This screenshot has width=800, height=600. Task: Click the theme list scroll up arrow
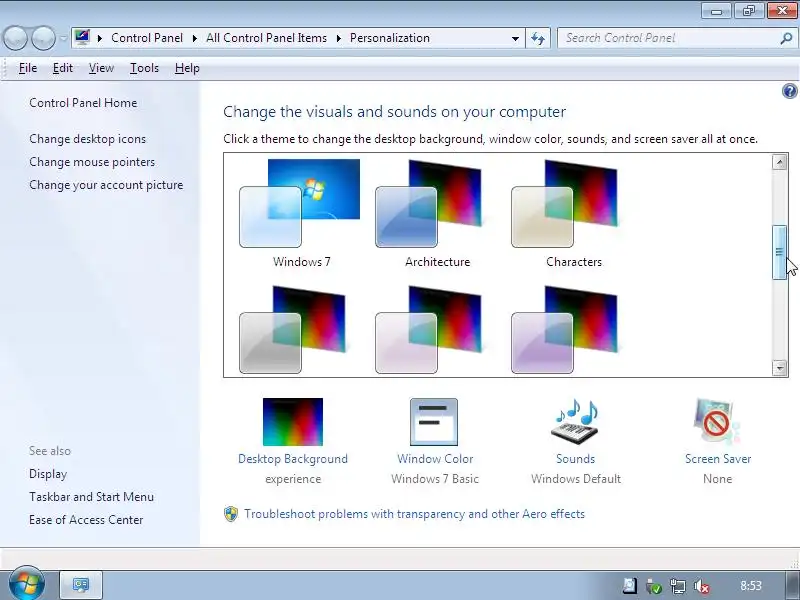point(779,162)
